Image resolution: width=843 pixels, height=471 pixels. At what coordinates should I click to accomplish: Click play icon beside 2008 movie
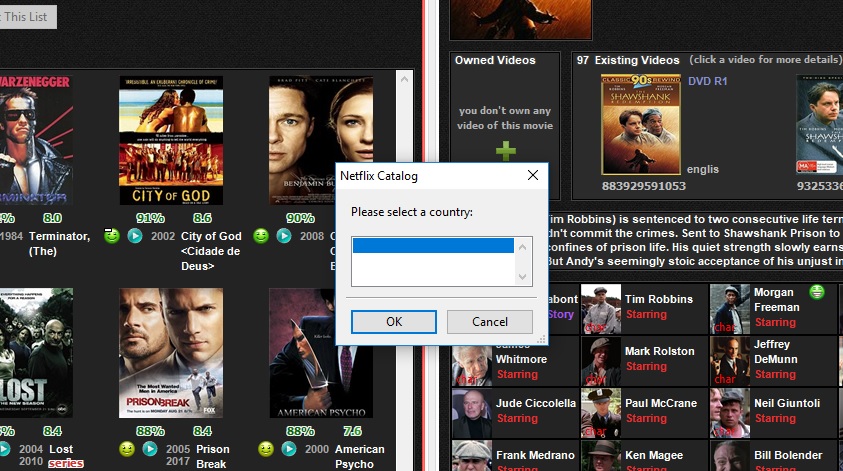click(x=284, y=236)
